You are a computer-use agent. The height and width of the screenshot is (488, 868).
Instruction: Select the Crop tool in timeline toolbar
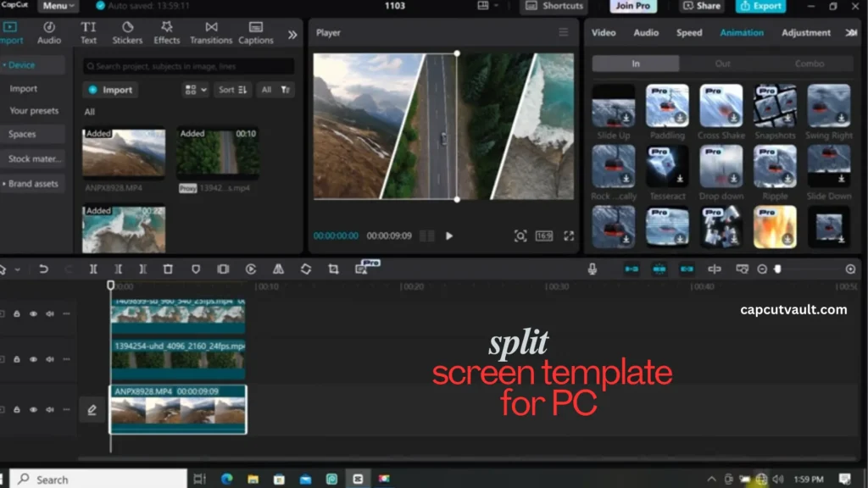pyautogui.click(x=333, y=269)
